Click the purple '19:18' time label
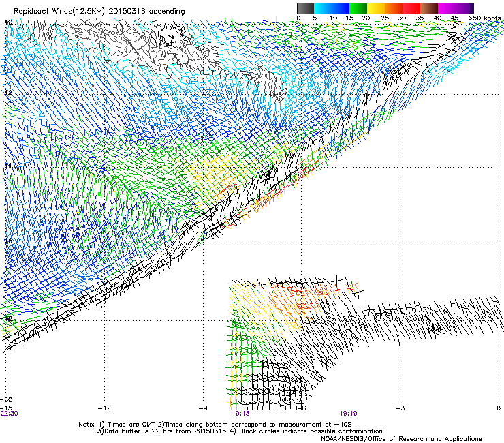 click(x=240, y=414)
